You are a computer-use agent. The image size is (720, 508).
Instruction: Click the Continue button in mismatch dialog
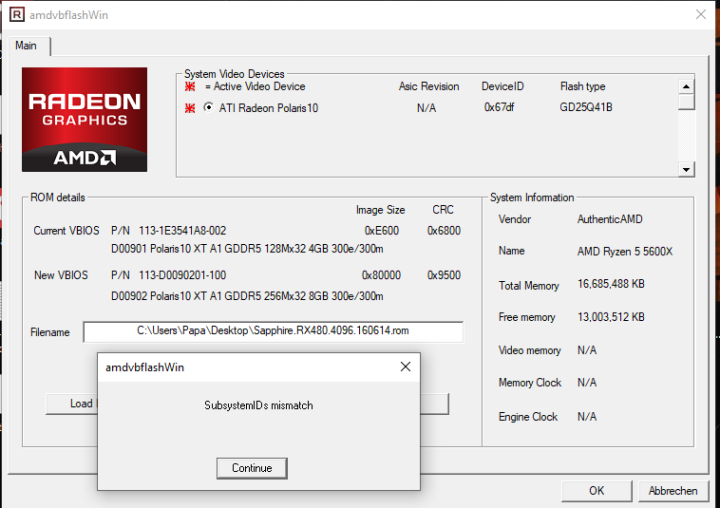pyautogui.click(x=252, y=468)
